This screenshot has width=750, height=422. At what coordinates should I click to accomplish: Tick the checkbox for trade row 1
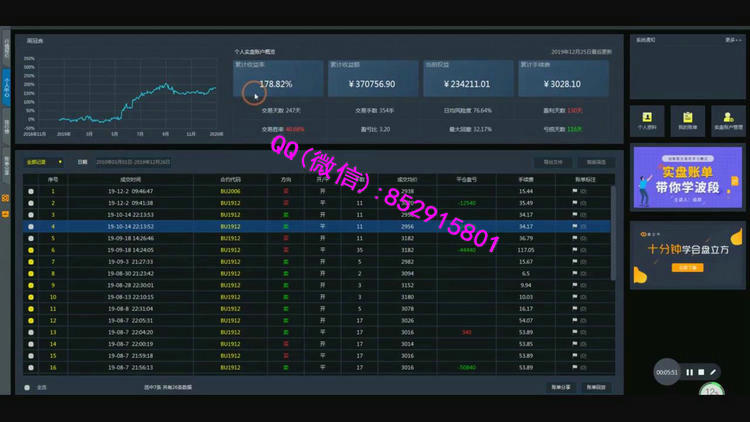tap(30, 202)
